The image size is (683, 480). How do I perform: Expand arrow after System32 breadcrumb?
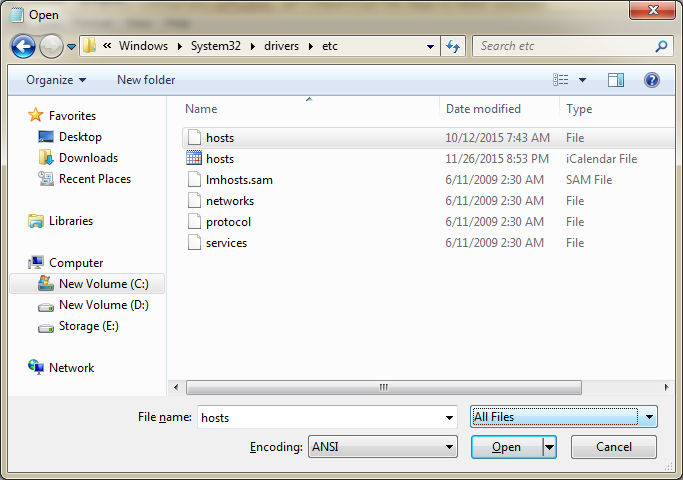tap(253, 46)
